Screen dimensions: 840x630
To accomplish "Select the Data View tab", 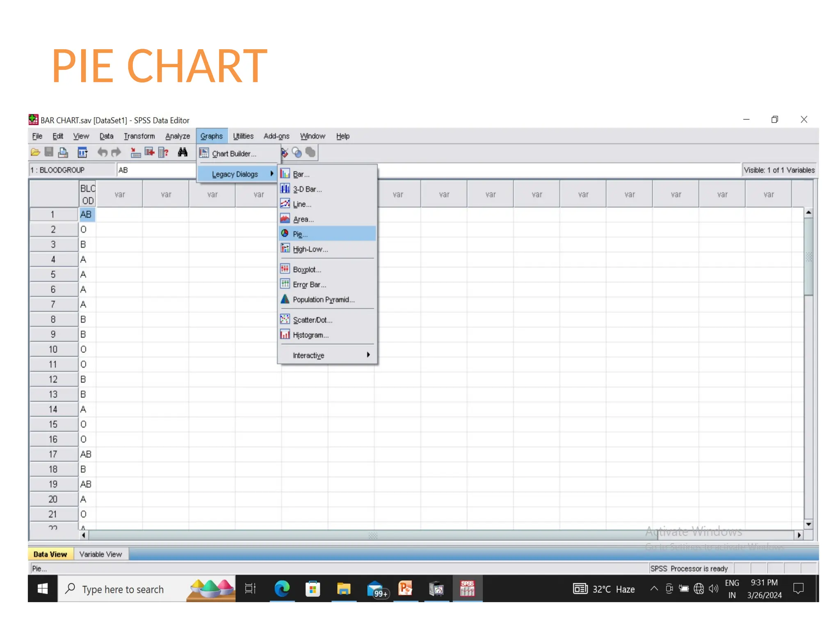I will pyautogui.click(x=50, y=554).
